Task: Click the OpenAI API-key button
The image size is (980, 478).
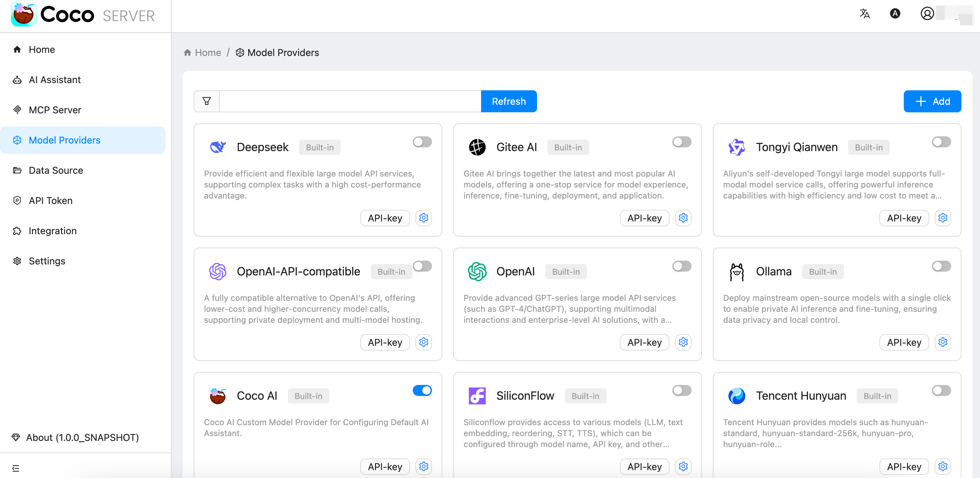Action: (645, 342)
